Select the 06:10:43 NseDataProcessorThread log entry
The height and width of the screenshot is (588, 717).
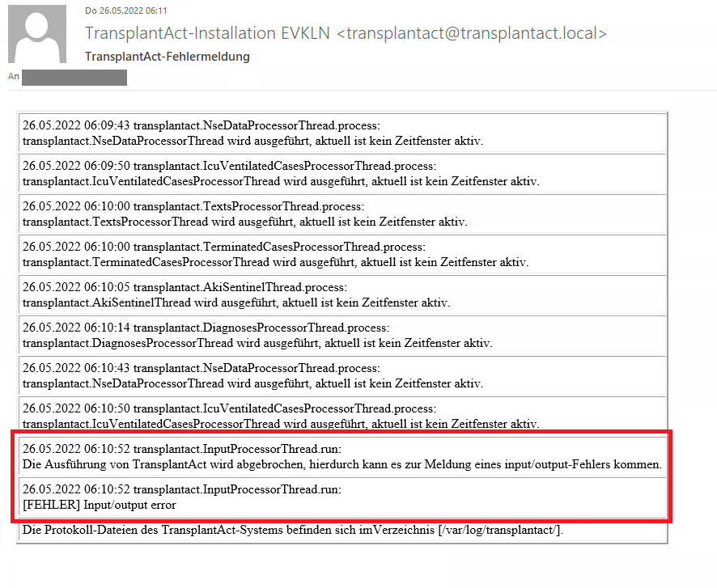click(252, 376)
